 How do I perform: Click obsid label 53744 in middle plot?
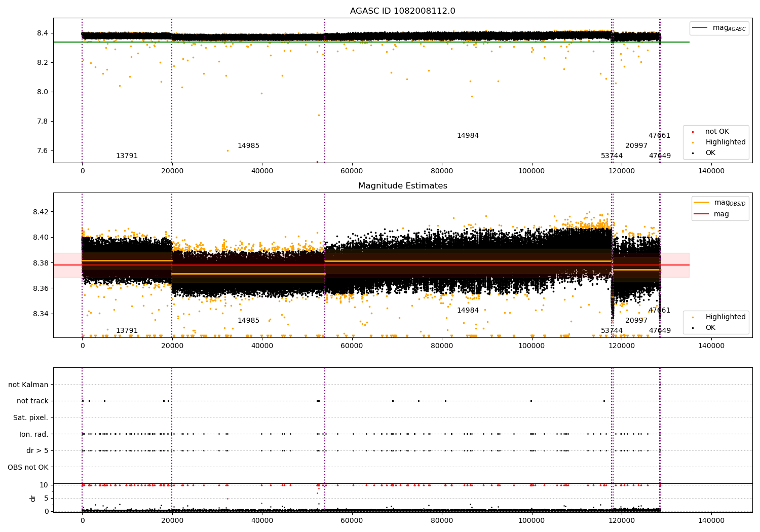click(x=612, y=331)
